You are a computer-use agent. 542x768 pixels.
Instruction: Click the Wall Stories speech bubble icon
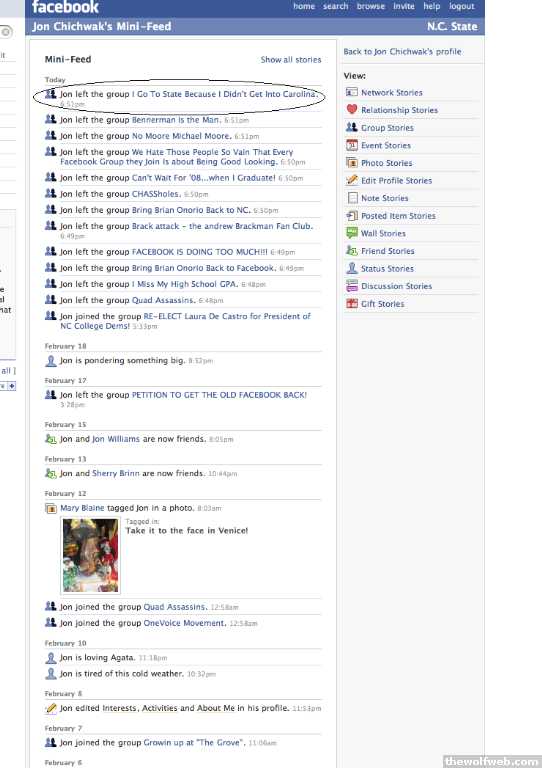coord(352,233)
